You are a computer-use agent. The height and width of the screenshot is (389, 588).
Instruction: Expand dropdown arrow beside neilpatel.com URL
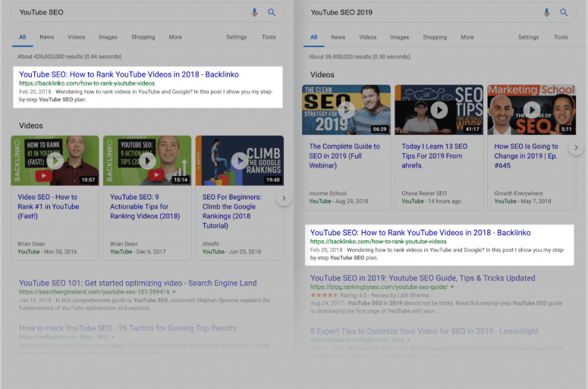[x=113, y=337]
